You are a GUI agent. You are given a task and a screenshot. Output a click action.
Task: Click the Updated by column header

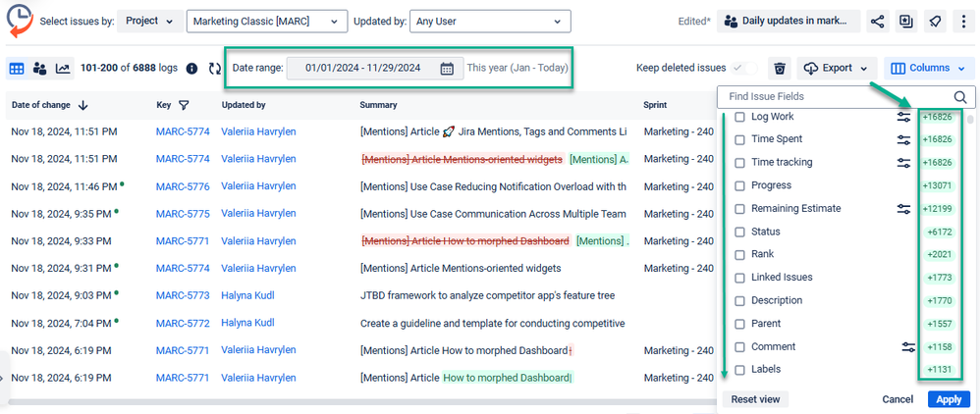pyautogui.click(x=244, y=106)
